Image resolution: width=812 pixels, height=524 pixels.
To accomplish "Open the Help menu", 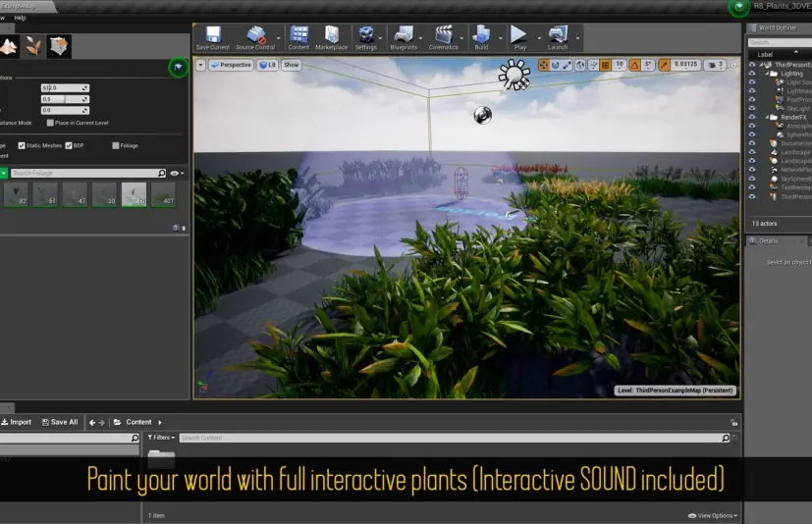I will (20, 18).
